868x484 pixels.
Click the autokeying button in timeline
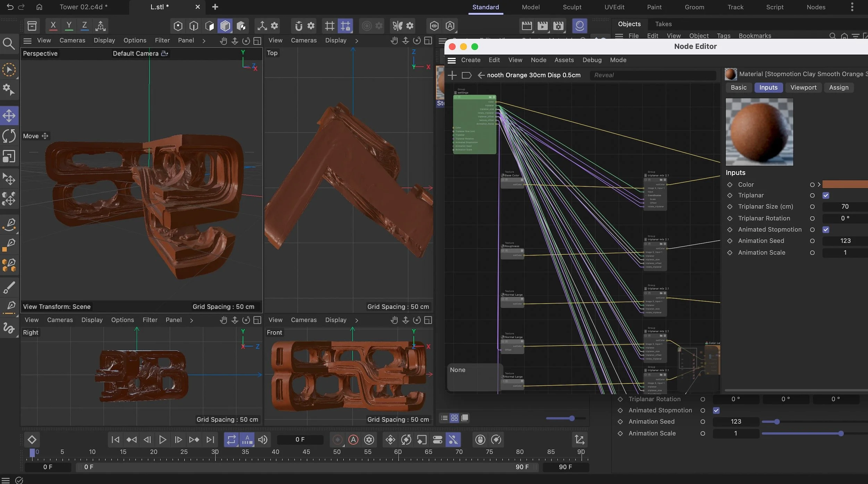pyautogui.click(x=353, y=440)
